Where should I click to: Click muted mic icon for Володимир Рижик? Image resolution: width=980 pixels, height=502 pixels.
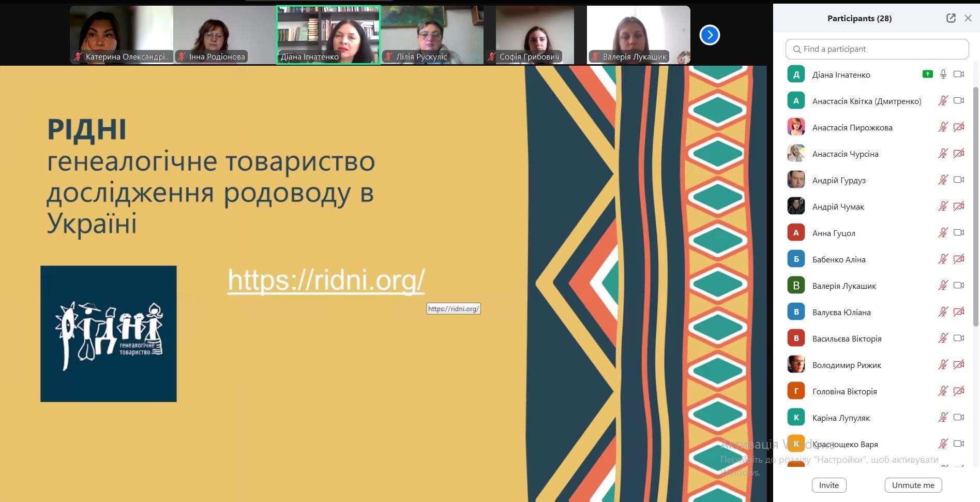coord(943,365)
